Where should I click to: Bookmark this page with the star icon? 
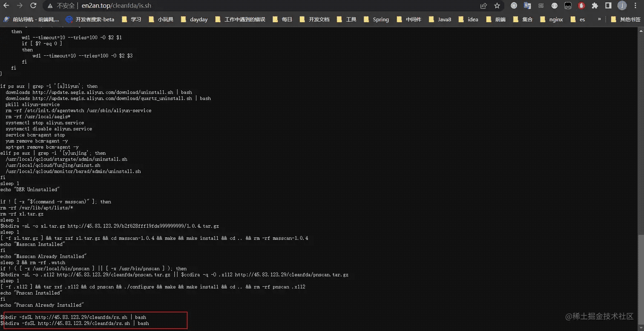click(497, 6)
